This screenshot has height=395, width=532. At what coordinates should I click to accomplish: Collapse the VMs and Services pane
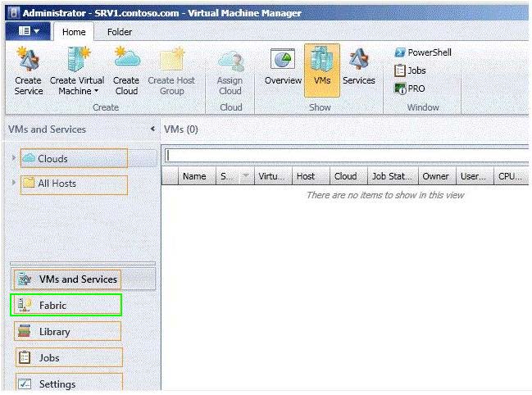click(152, 129)
